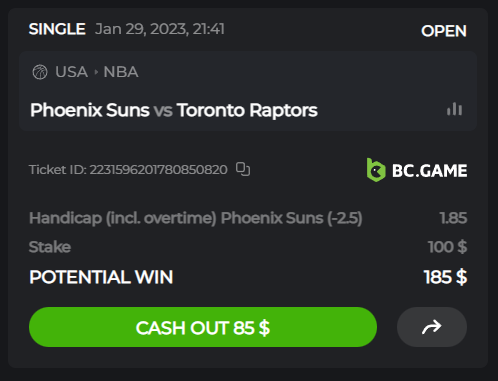498x381 pixels.
Task: Open match statistics bar chart icon
Action: (x=454, y=109)
